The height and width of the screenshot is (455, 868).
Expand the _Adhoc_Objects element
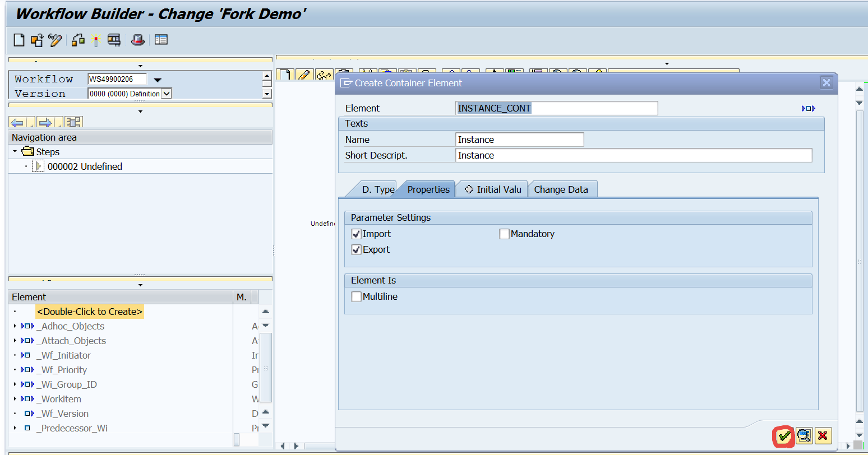tap(15, 326)
